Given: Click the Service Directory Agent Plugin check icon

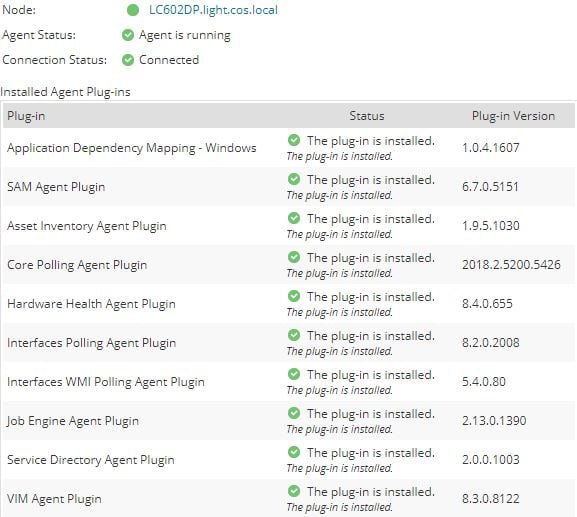Looking at the screenshot, I should 294,452.
